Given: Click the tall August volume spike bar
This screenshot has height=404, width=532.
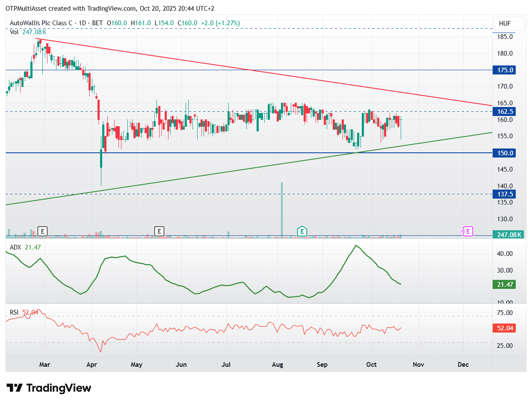Looking at the screenshot, I should pos(282,209).
